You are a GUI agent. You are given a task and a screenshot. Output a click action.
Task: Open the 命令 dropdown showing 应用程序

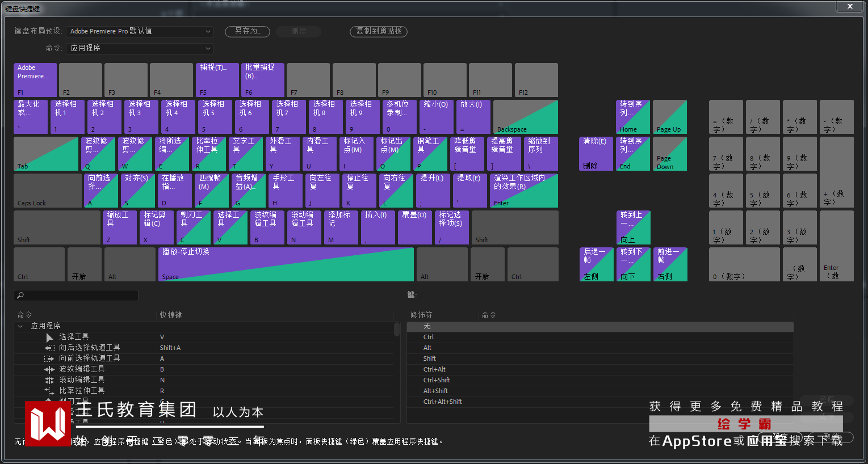[140, 48]
